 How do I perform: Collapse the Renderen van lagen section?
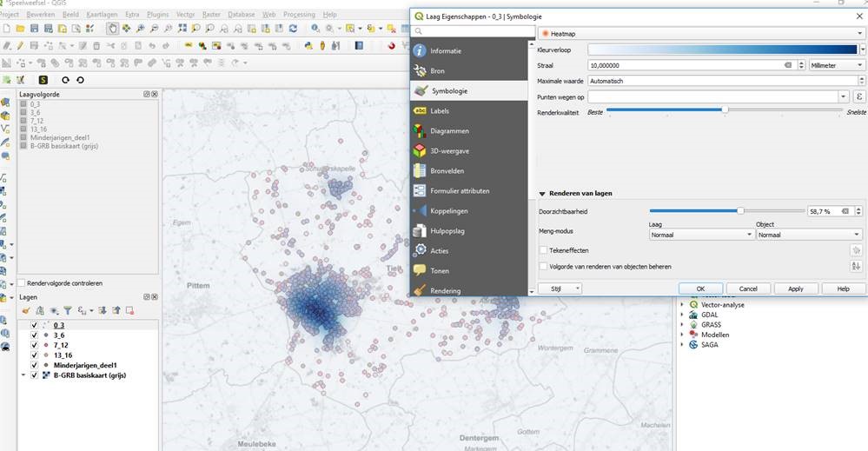[x=542, y=194]
